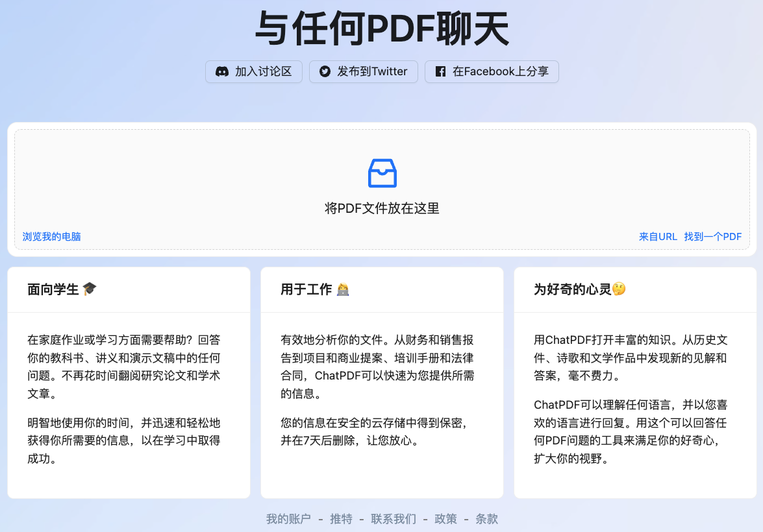Click the office worker emoji beside 用于工作
The width and height of the screenshot is (763, 532).
click(343, 289)
